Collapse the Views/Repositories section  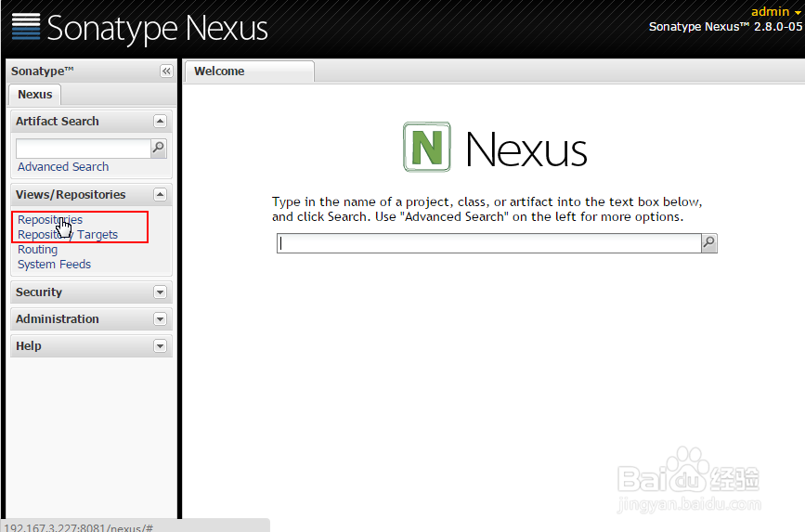161,195
